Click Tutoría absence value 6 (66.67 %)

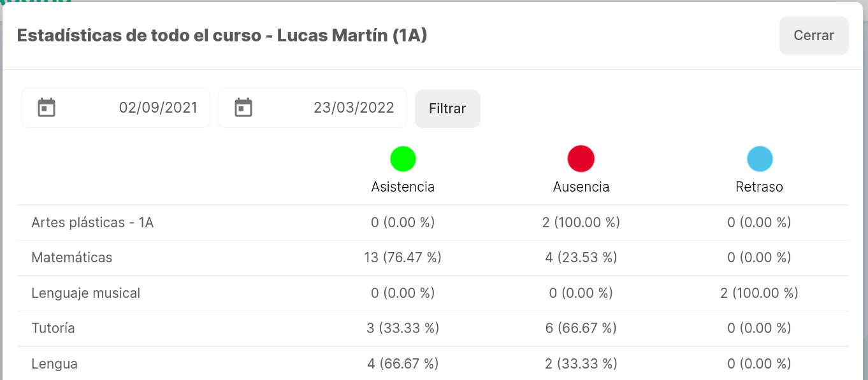[581, 328]
